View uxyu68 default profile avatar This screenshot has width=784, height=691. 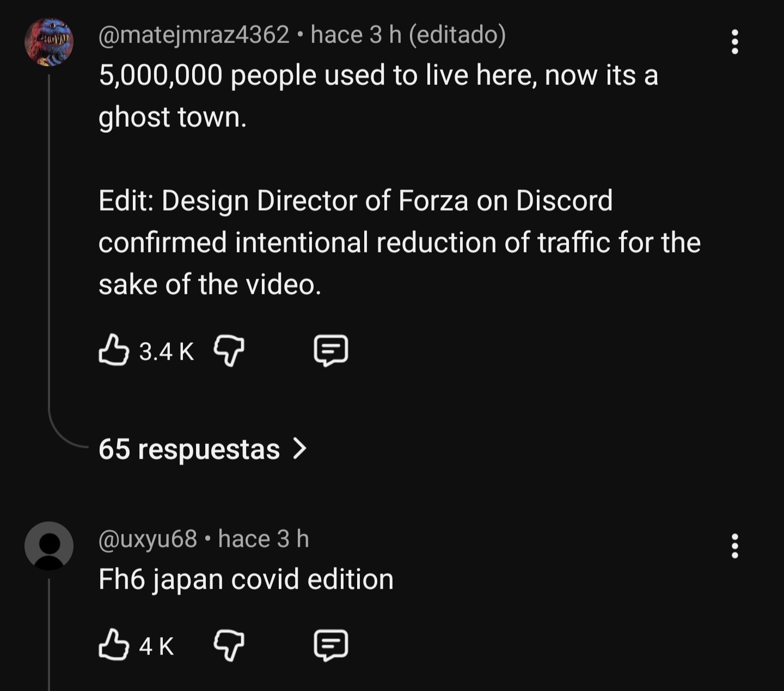pyautogui.click(x=49, y=546)
